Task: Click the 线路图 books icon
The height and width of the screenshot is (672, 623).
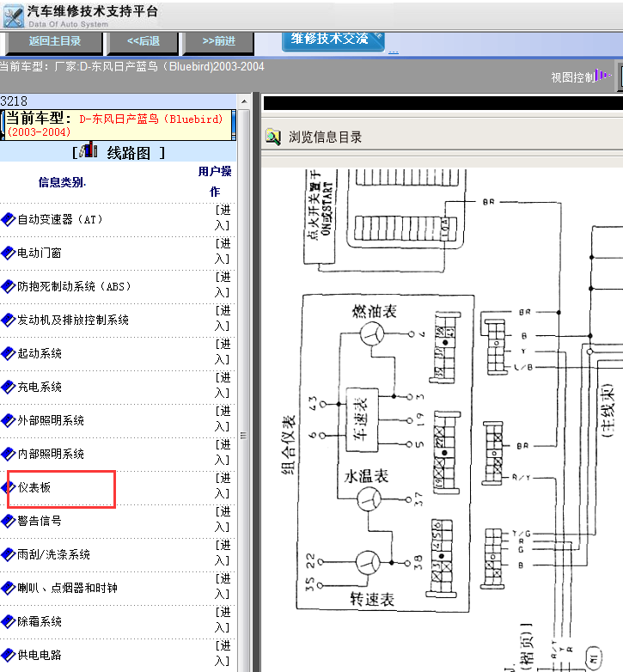Action: (x=89, y=150)
